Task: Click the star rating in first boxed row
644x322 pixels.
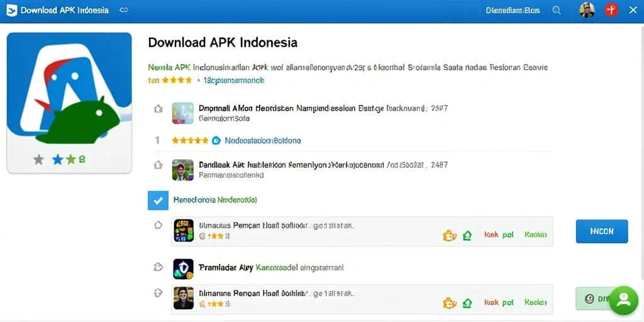Action: click(218, 236)
